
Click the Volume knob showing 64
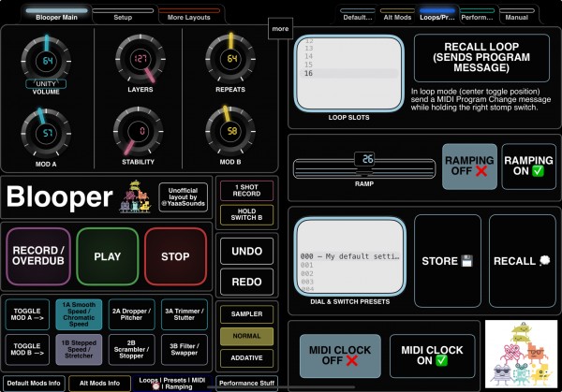point(46,61)
